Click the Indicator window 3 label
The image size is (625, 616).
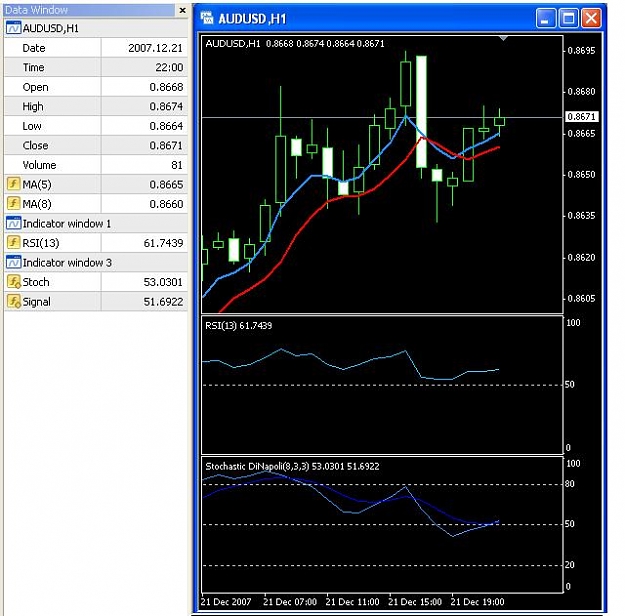pos(67,263)
